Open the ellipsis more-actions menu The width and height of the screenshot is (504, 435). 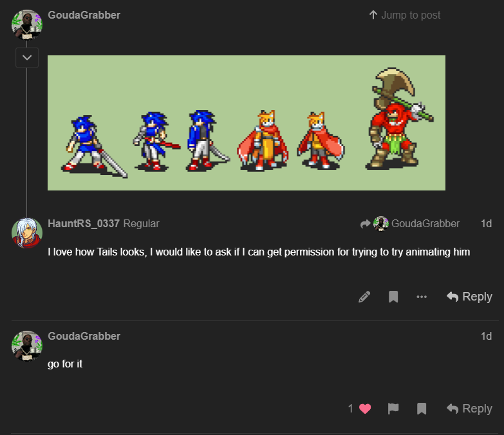tap(422, 297)
